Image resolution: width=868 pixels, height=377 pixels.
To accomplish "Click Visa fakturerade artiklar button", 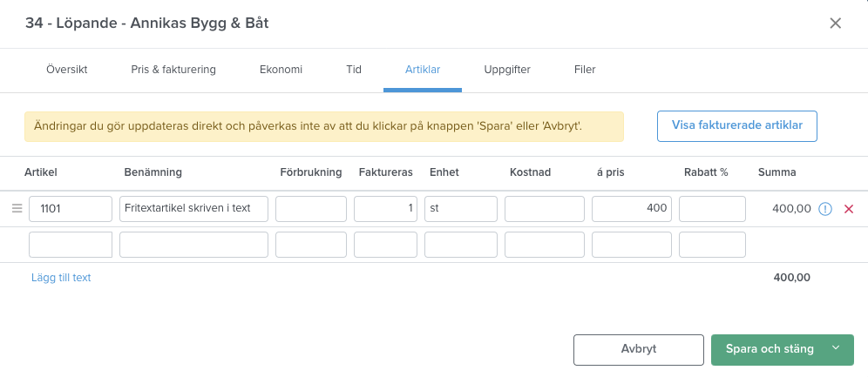I will (736, 126).
